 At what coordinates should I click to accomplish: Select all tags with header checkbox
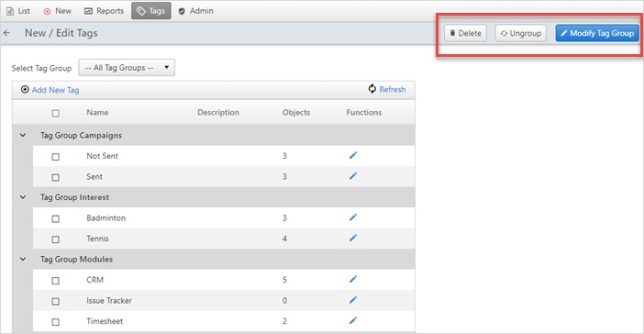coord(55,113)
